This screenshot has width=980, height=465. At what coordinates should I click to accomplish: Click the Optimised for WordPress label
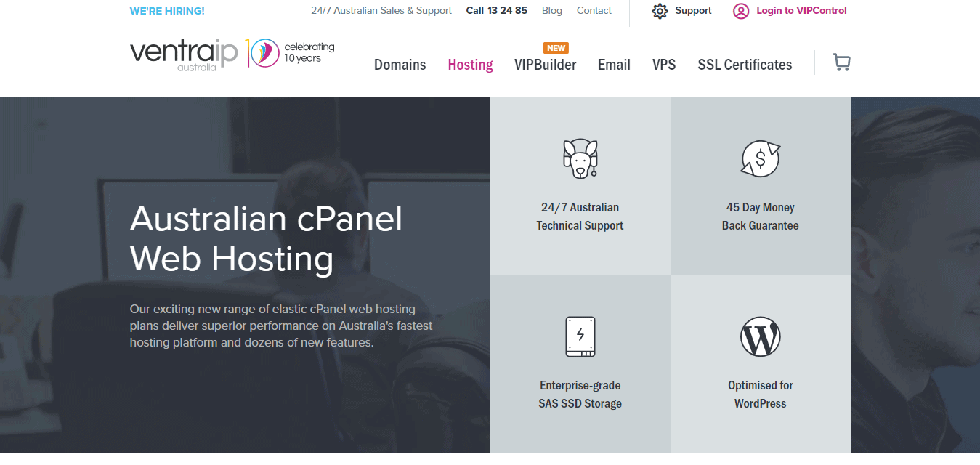760,395
